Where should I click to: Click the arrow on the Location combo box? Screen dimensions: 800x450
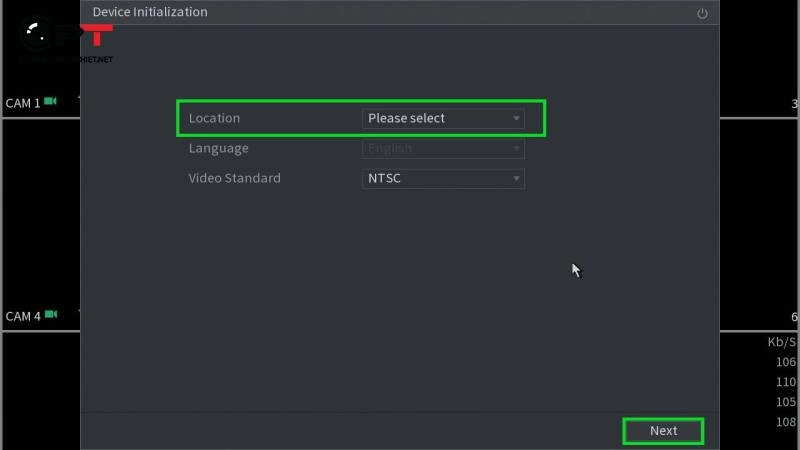pyautogui.click(x=517, y=118)
